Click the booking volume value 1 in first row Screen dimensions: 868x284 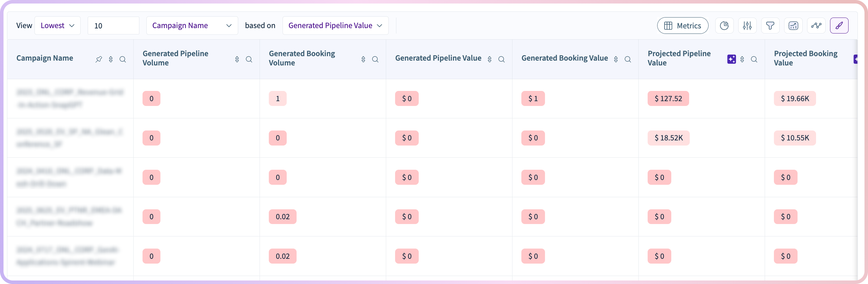click(x=278, y=99)
